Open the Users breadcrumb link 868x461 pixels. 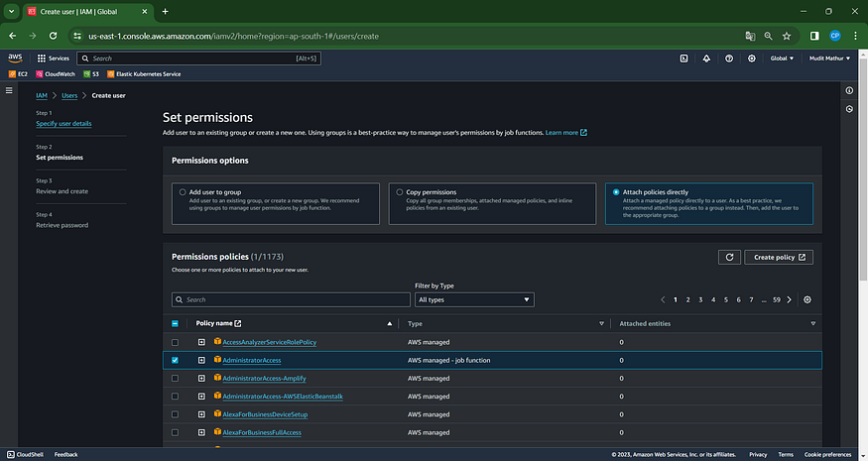coord(69,96)
